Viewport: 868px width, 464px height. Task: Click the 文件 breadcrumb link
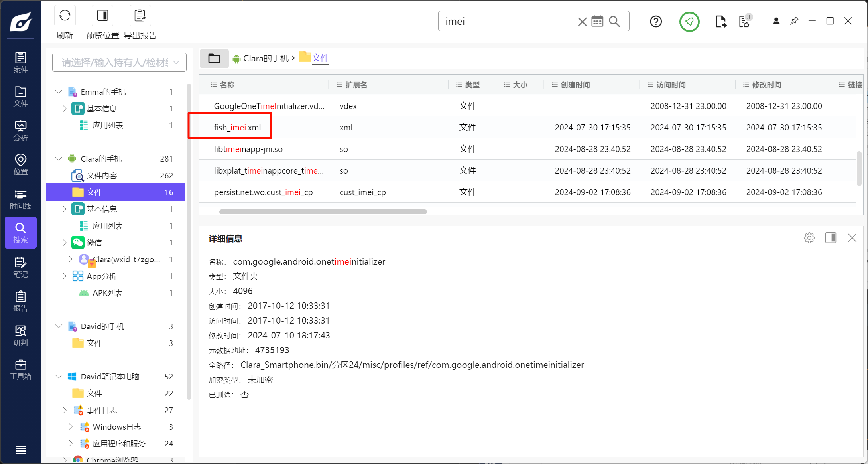pyautogui.click(x=320, y=58)
